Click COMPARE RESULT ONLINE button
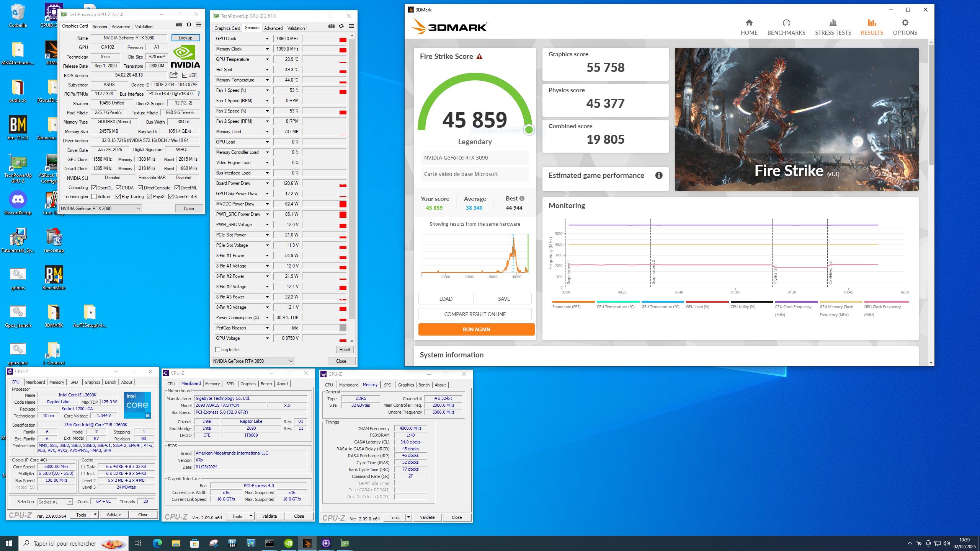980x551 pixels. pos(475,314)
